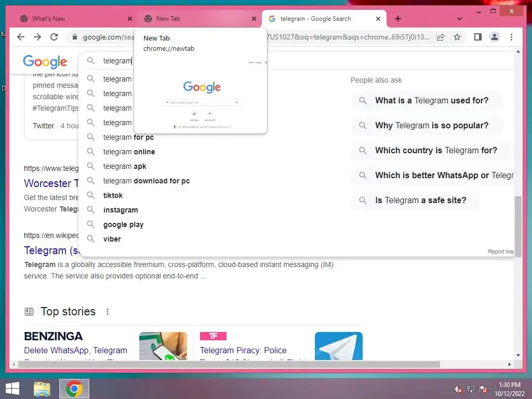Share this page from the address bar
The height and width of the screenshot is (399, 532).
coord(441,37)
